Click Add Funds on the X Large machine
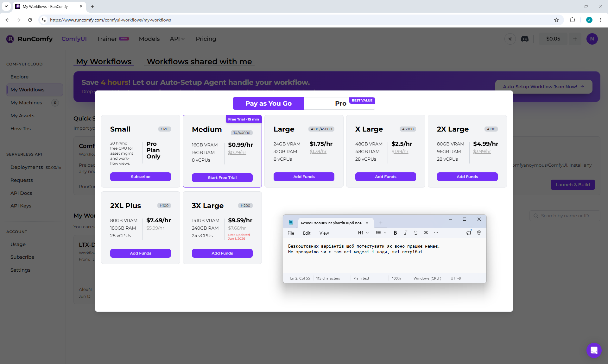 click(x=386, y=177)
